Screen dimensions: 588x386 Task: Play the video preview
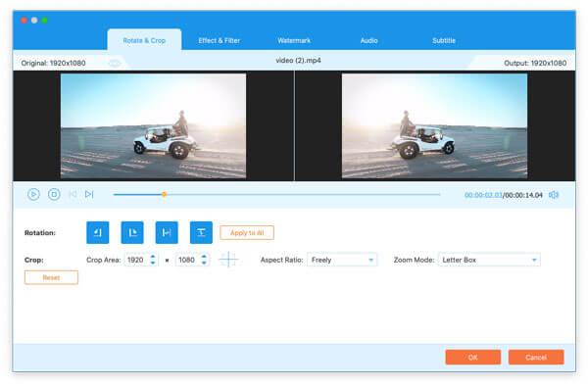click(33, 194)
